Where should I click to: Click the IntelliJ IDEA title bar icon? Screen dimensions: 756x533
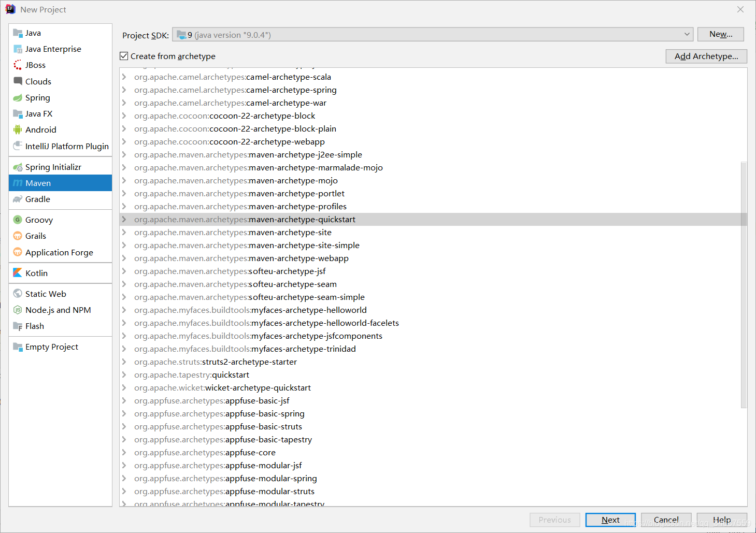click(x=10, y=9)
